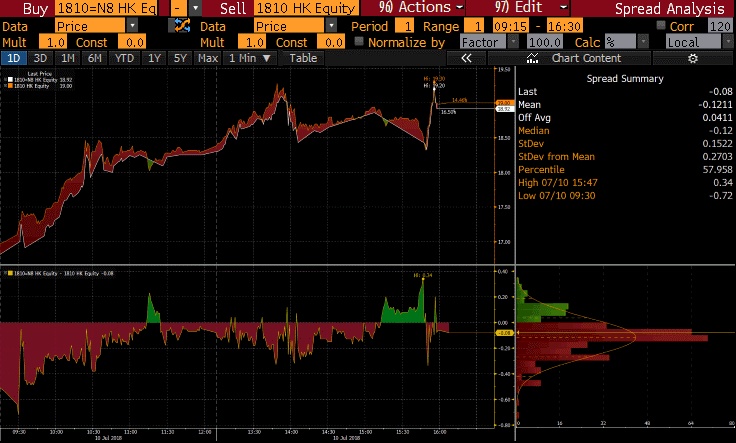Toggle the Normalize by checkbox
736x443 pixels.
point(361,42)
